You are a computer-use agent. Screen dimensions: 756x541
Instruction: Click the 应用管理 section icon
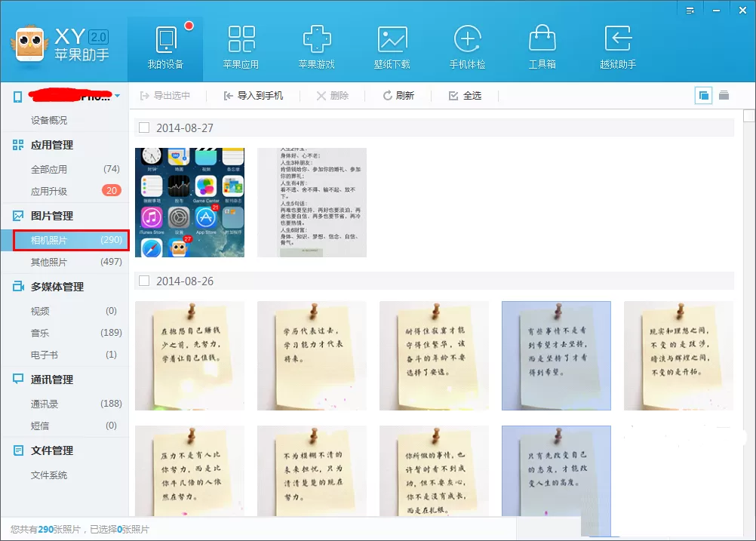(x=18, y=145)
